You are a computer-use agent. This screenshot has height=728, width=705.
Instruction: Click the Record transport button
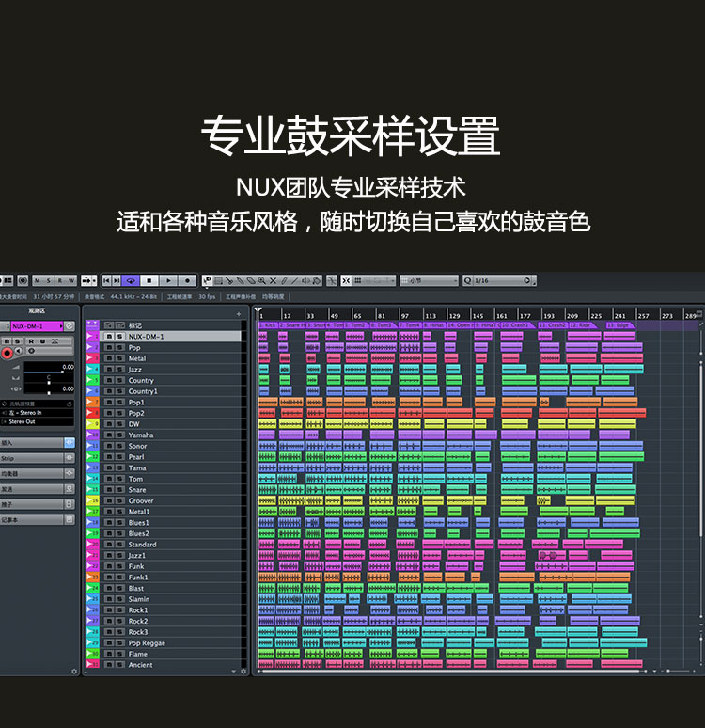(x=188, y=280)
